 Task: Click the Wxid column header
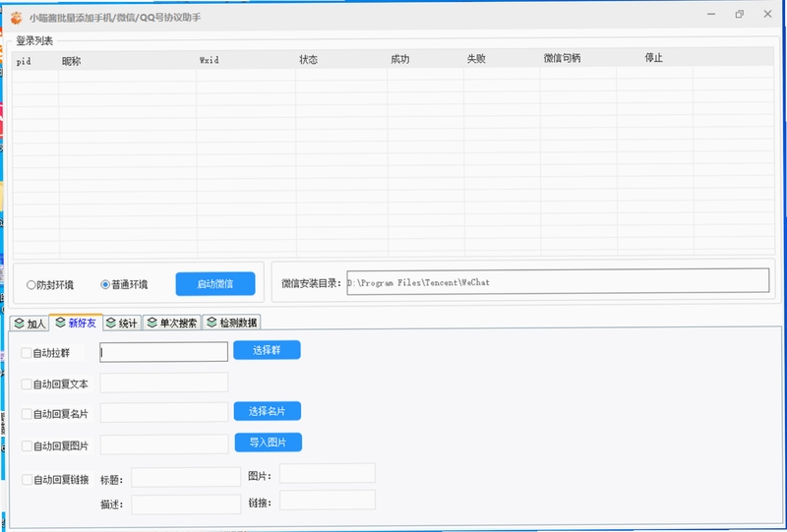click(x=210, y=60)
